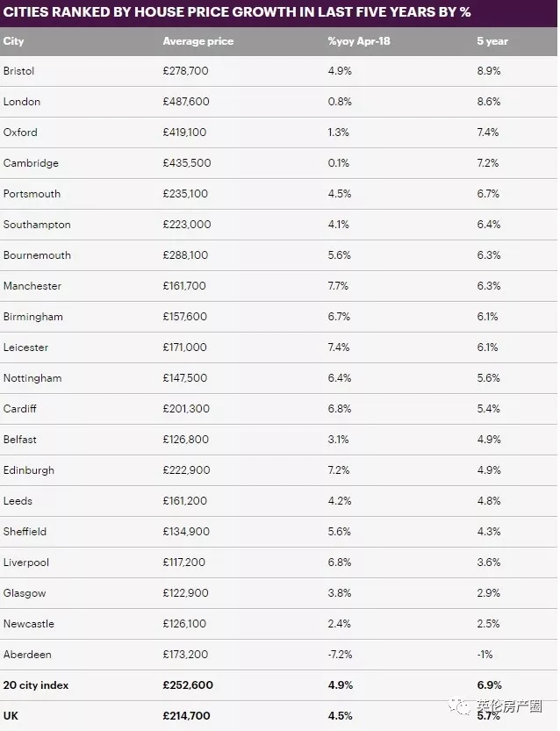
Task: Click Manchester's yoy value 7.7%
Action: pyautogui.click(x=338, y=286)
